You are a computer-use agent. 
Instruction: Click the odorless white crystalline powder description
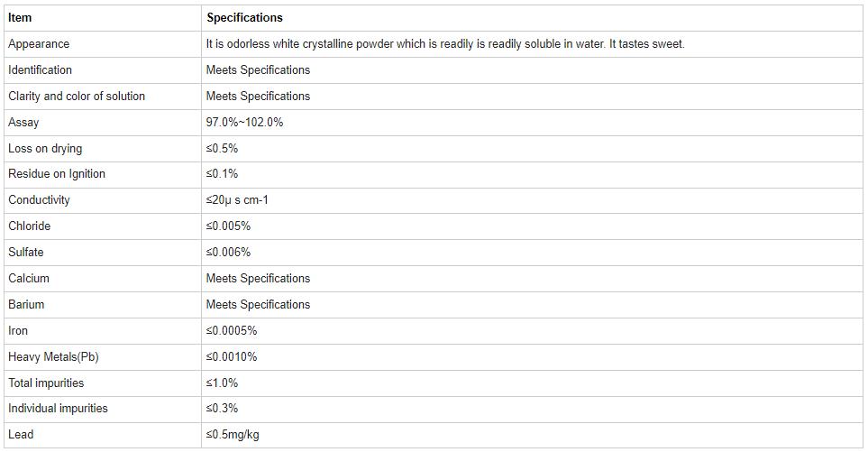[445, 44]
